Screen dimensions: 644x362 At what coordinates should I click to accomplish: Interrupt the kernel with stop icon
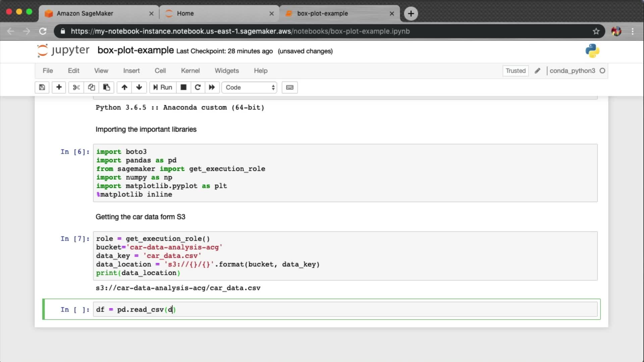(183, 87)
